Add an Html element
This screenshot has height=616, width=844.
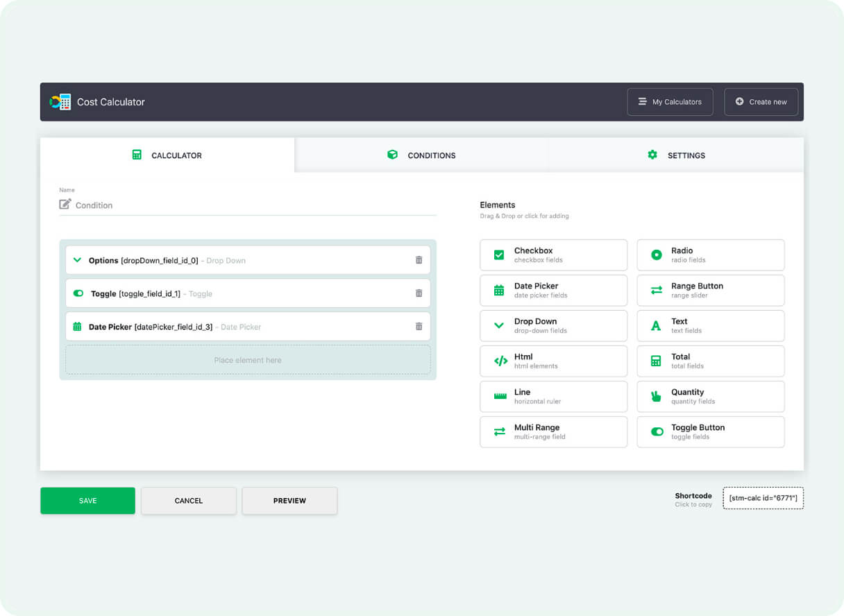pos(553,361)
